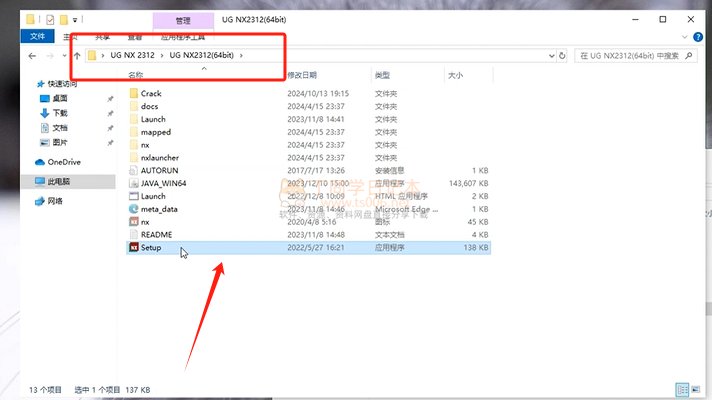Select the meta_data Edge HTML file
Viewport: 712px width, 400px height.
tap(158, 209)
